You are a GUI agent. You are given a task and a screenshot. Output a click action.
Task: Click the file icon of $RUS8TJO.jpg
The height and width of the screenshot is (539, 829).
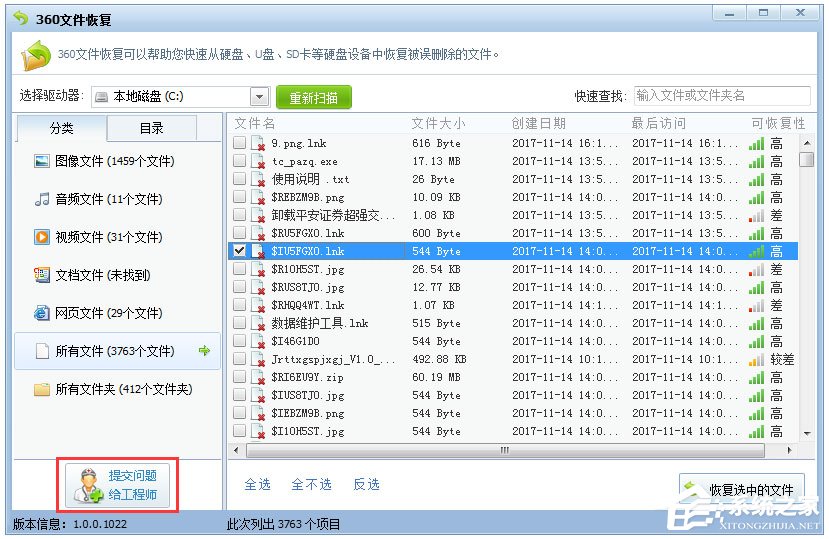(x=258, y=287)
